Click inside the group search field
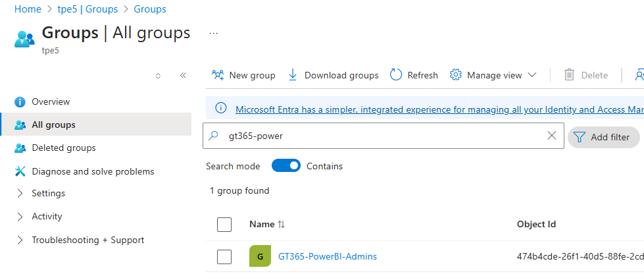The height and width of the screenshot is (278, 644). point(382,136)
